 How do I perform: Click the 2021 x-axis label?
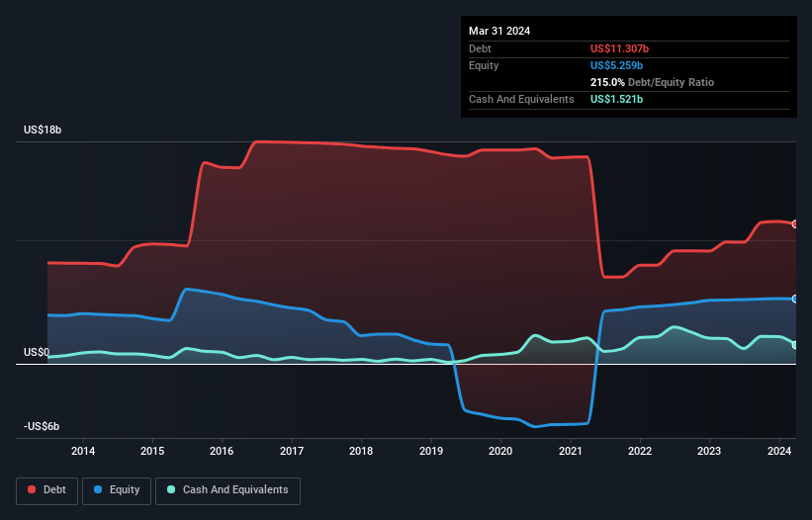point(570,451)
